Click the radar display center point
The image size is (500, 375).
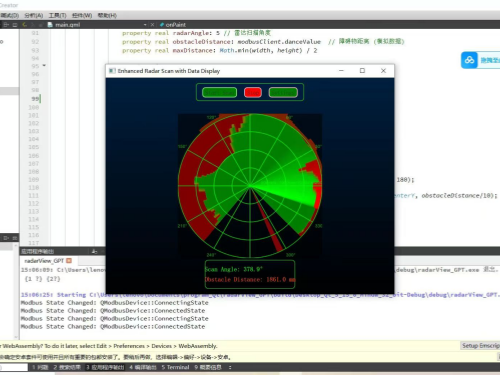250,186
